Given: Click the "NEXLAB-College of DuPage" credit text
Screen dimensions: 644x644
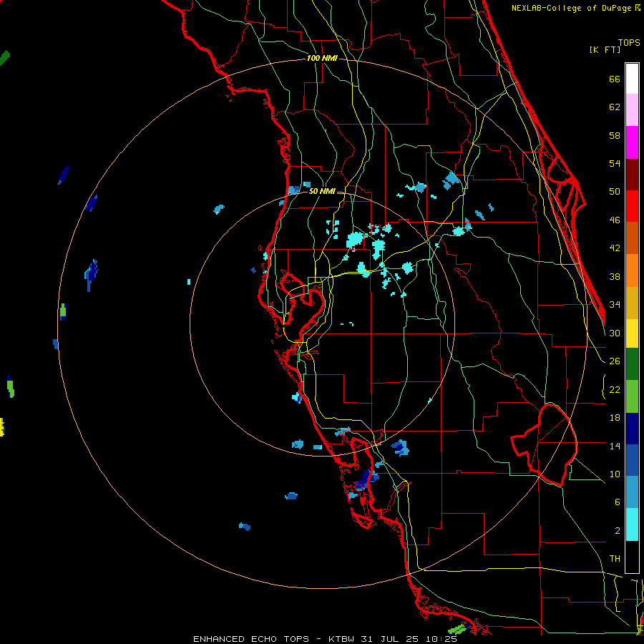Looking at the screenshot, I should [572, 8].
